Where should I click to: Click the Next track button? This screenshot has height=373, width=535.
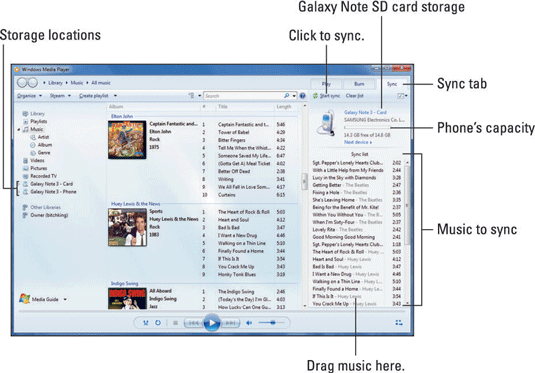pyautogui.click(x=231, y=322)
